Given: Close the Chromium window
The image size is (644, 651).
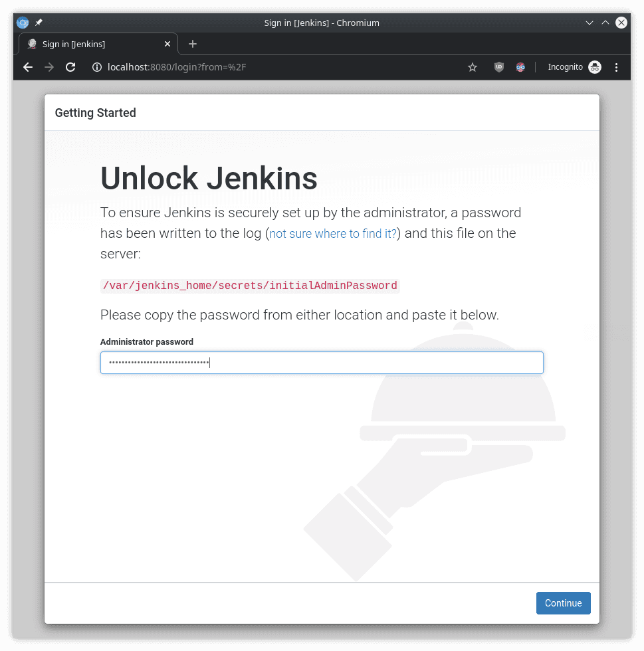Looking at the screenshot, I should pyautogui.click(x=621, y=23).
